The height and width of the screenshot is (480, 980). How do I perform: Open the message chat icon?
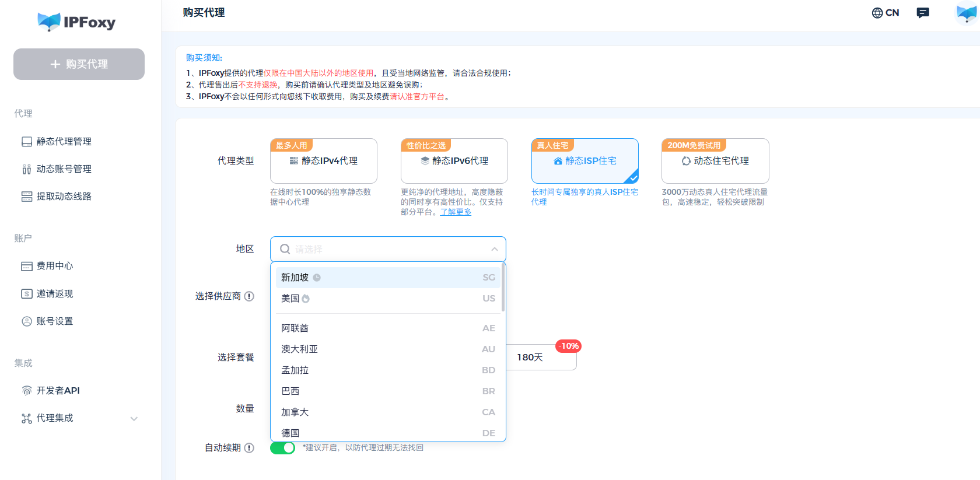click(923, 13)
